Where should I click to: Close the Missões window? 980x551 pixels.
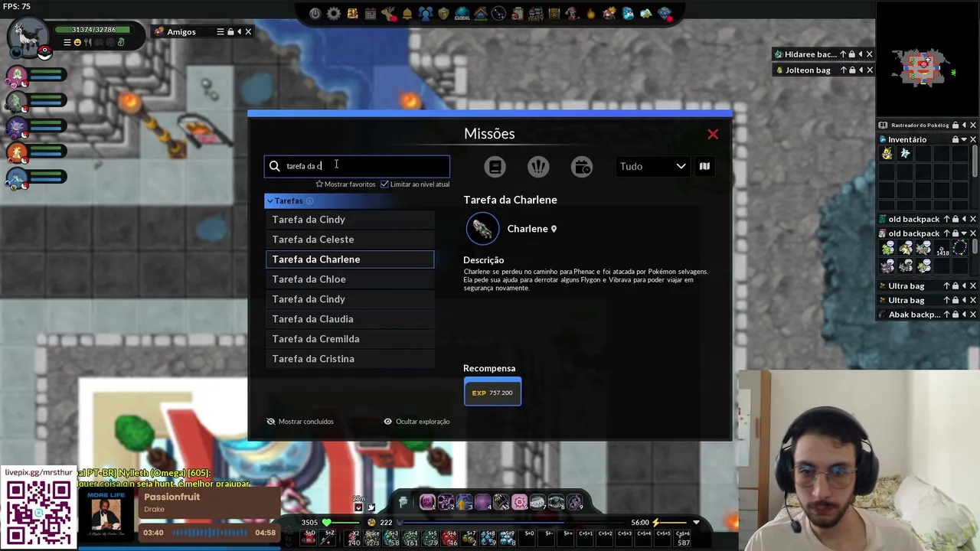(x=713, y=135)
